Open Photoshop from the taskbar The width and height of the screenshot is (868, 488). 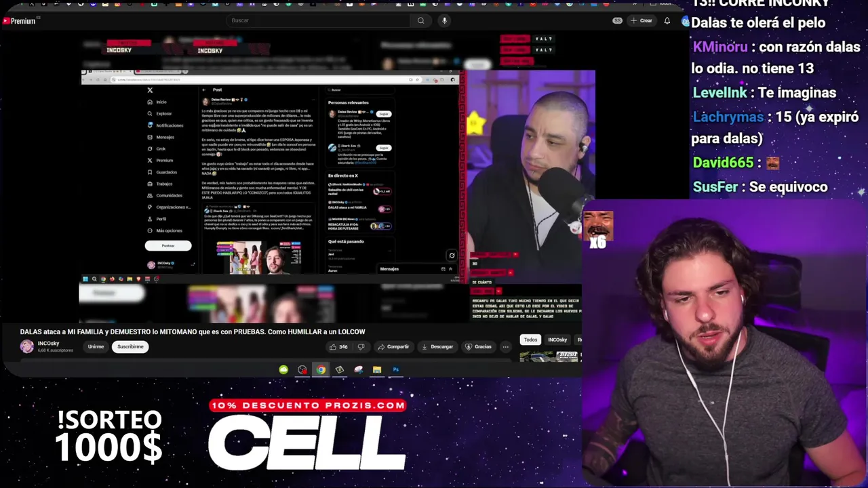click(395, 369)
